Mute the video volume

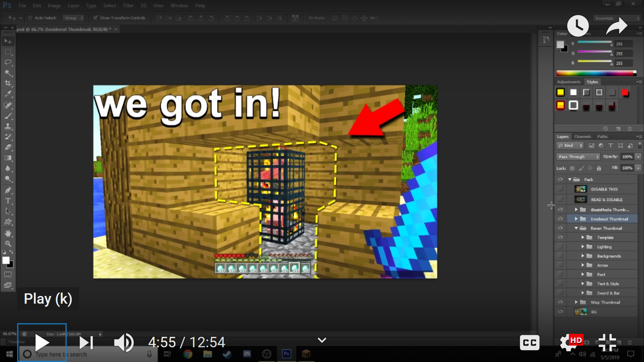point(124,343)
